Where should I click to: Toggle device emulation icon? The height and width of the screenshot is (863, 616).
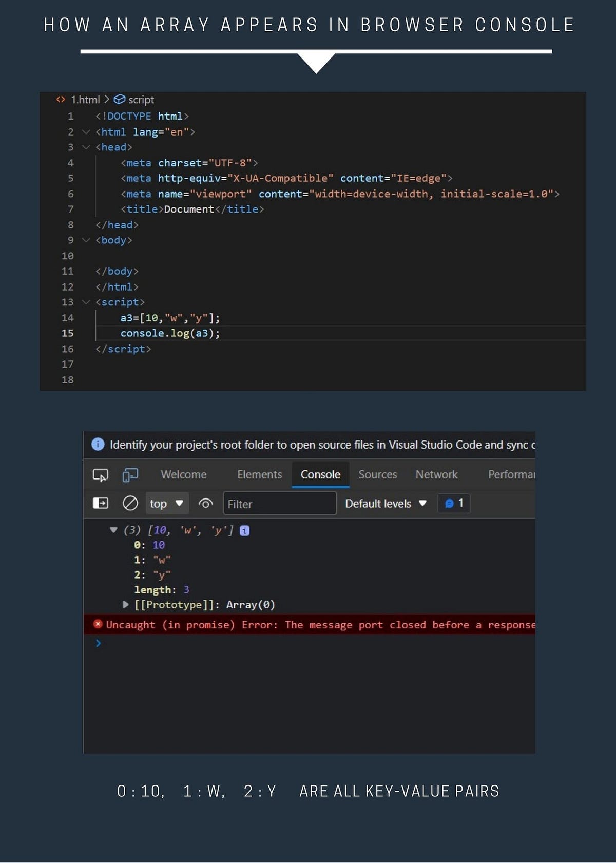[130, 475]
